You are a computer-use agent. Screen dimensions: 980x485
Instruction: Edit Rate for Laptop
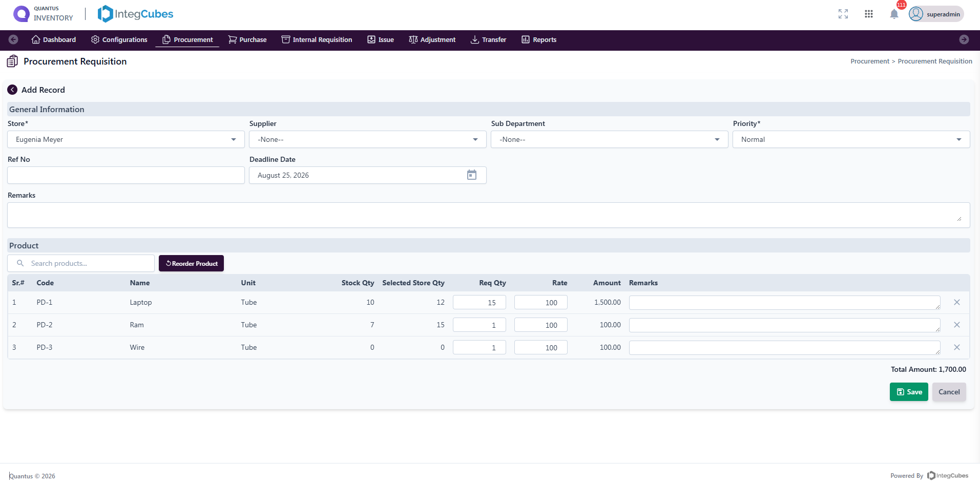(541, 302)
